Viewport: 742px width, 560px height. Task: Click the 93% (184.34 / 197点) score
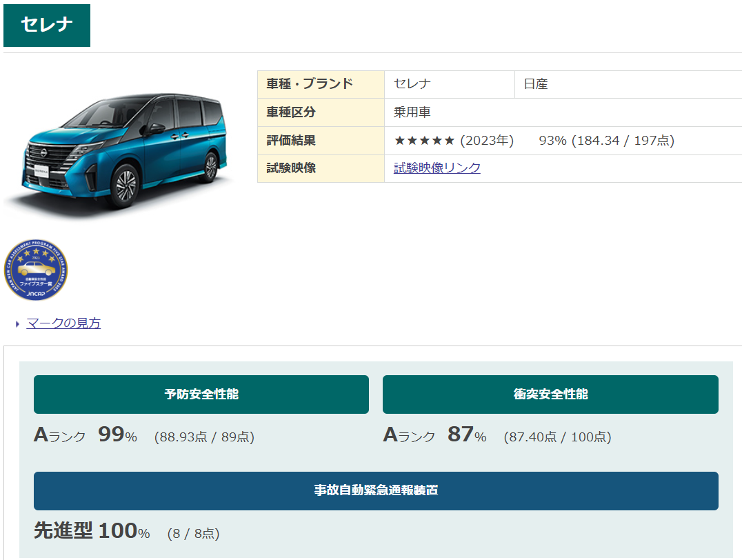607,141
